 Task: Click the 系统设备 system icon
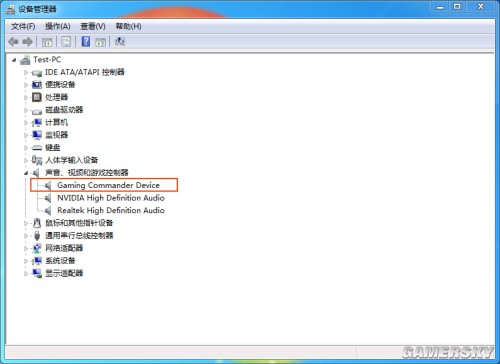(x=37, y=261)
